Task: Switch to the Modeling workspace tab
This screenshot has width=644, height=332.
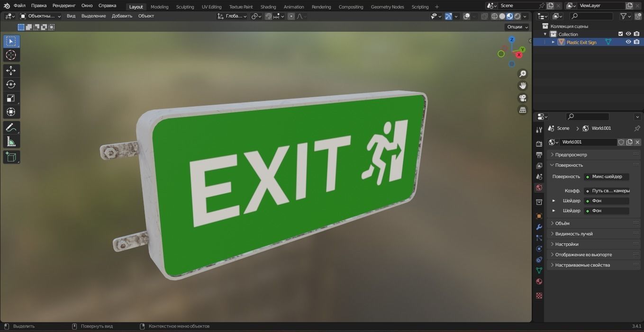Action: (160, 7)
